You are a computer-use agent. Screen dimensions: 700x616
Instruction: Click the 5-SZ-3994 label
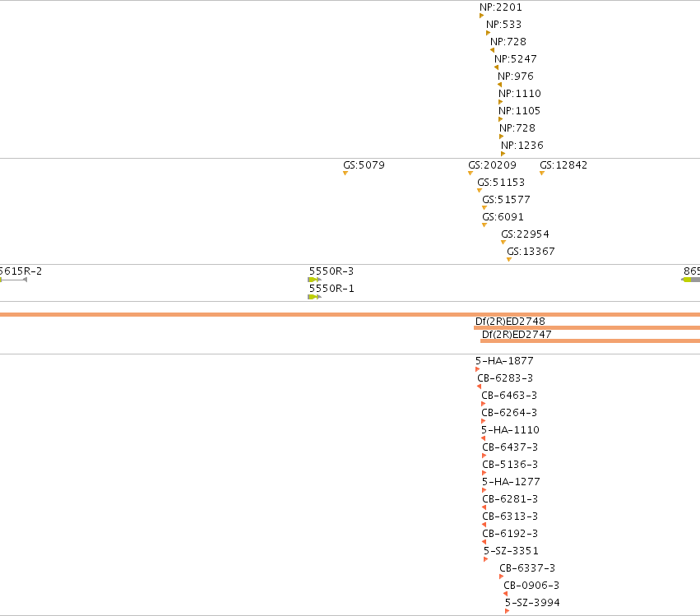click(x=532, y=603)
